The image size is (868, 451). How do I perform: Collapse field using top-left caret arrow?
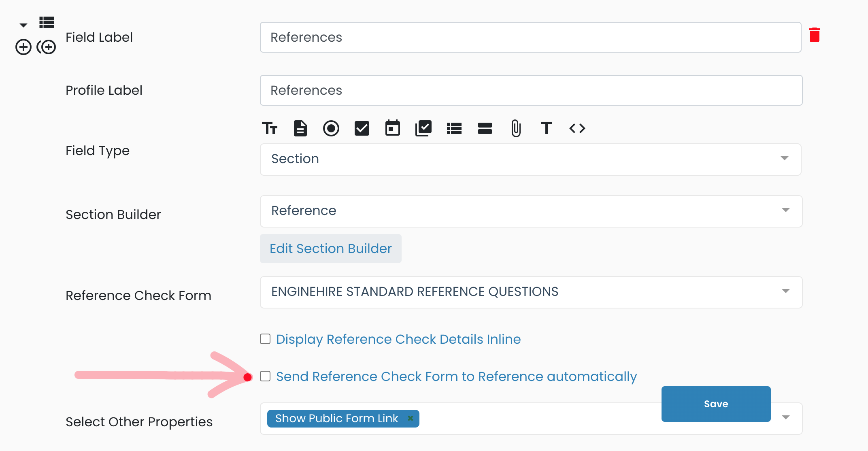pos(23,25)
